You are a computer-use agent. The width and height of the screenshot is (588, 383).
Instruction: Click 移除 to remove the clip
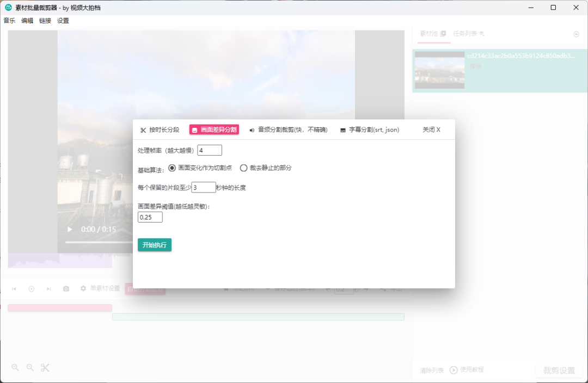point(475,66)
